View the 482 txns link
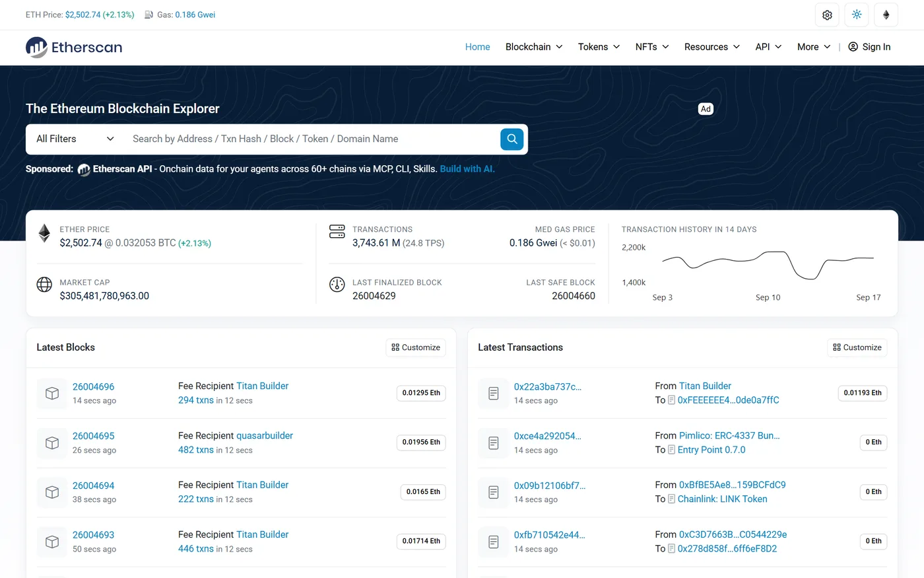Image resolution: width=924 pixels, height=578 pixels. pos(196,450)
